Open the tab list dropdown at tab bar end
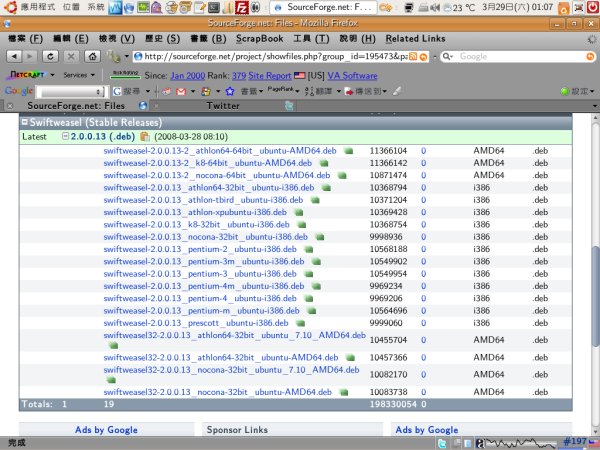The width and height of the screenshot is (600, 450). (x=595, y=106)
